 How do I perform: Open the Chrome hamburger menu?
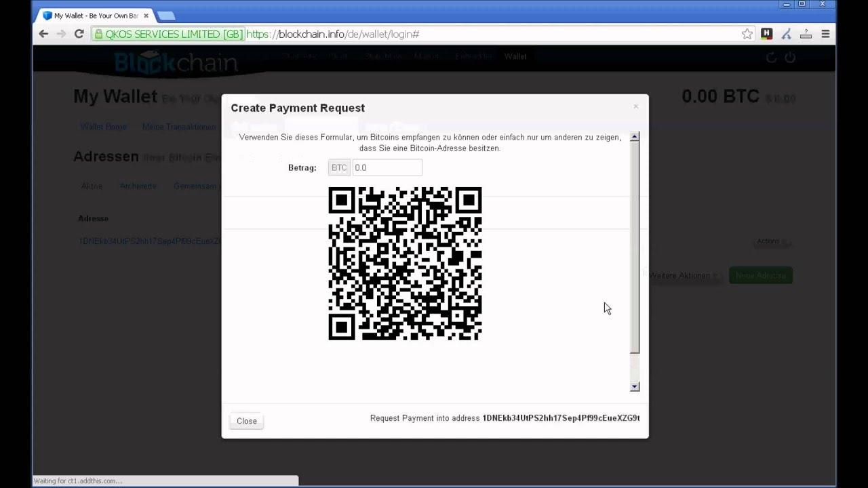coord(825,34)
